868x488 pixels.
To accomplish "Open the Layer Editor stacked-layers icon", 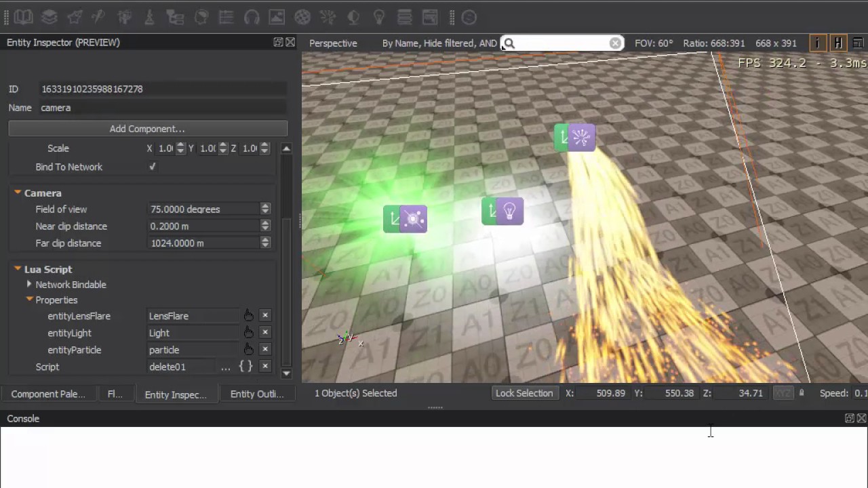I will point(49,18).
